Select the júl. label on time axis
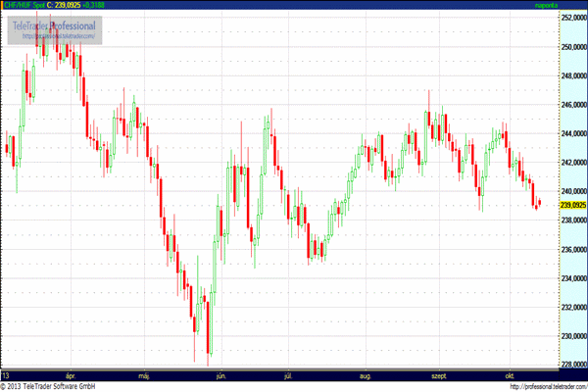 coord(289,375)
